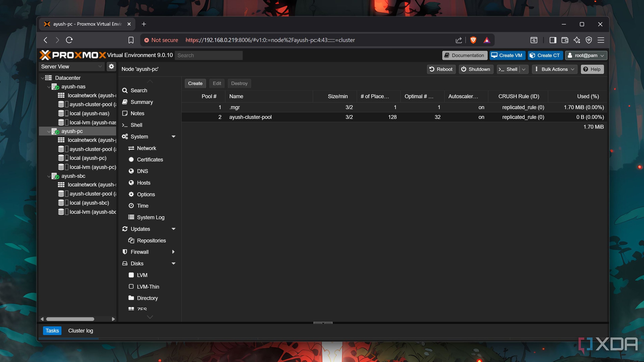Open the Server View settings gear
The image size is (644, 362).
111,67
